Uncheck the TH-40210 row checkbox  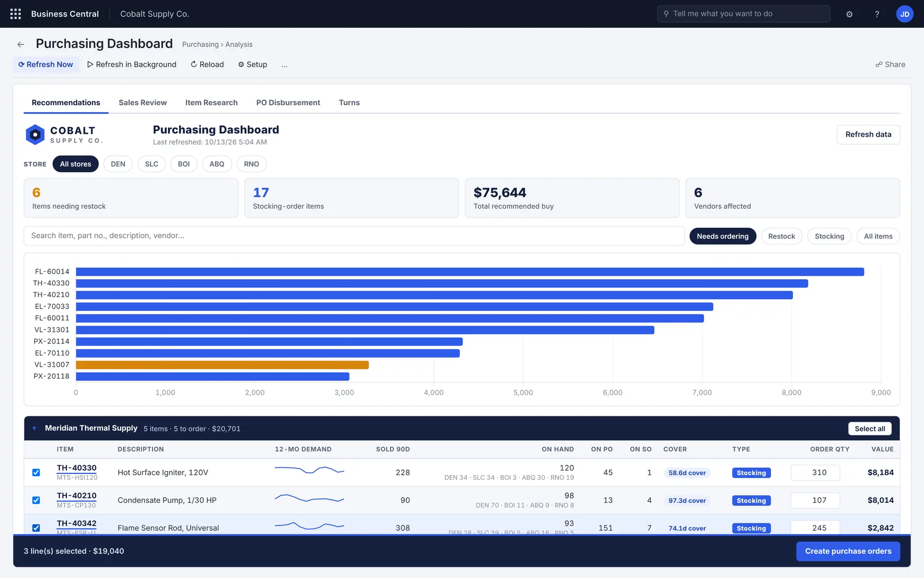[x=36, y=500]
